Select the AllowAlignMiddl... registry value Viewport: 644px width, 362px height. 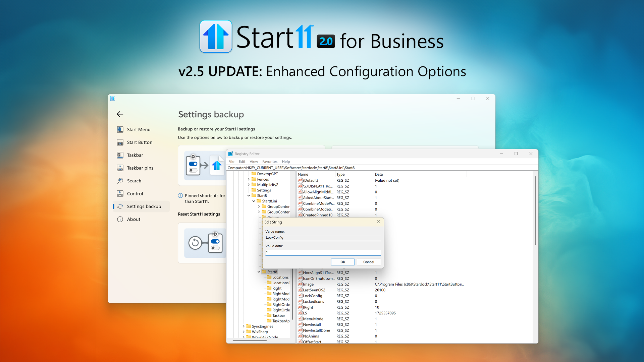pos(318,192)
